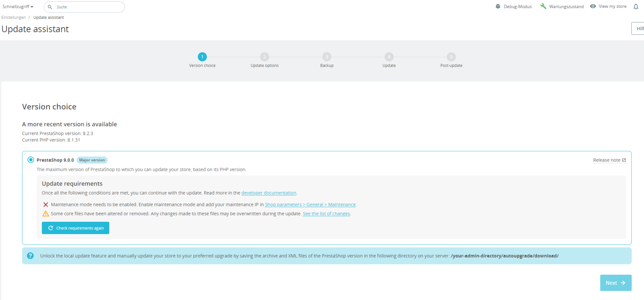Go to Einstellungen breadcrumb
This screenshot has width=644, height=300.
[13, 17]
